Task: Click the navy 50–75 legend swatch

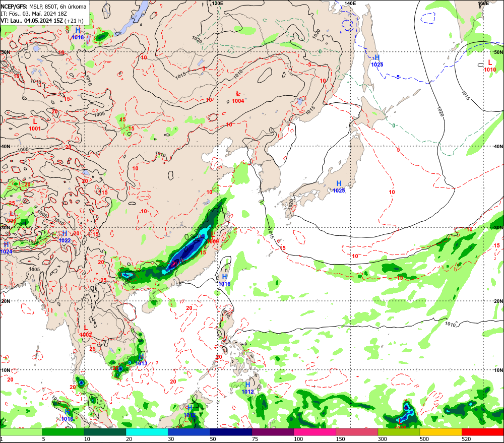Action: coord(231,432)
